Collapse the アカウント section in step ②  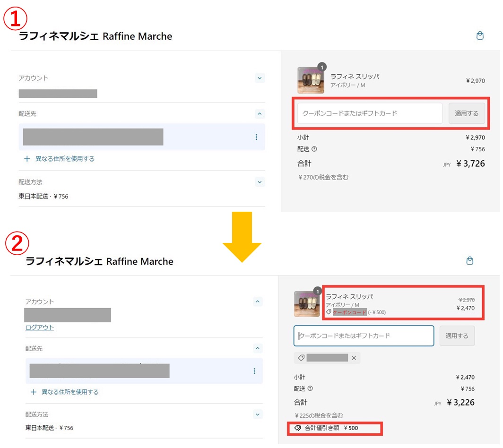coord(258,302)
